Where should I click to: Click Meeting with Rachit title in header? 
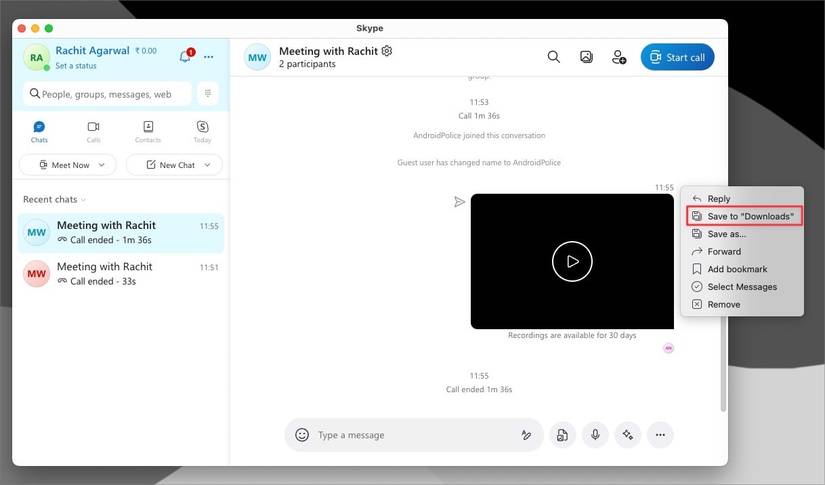pos(328,51)
